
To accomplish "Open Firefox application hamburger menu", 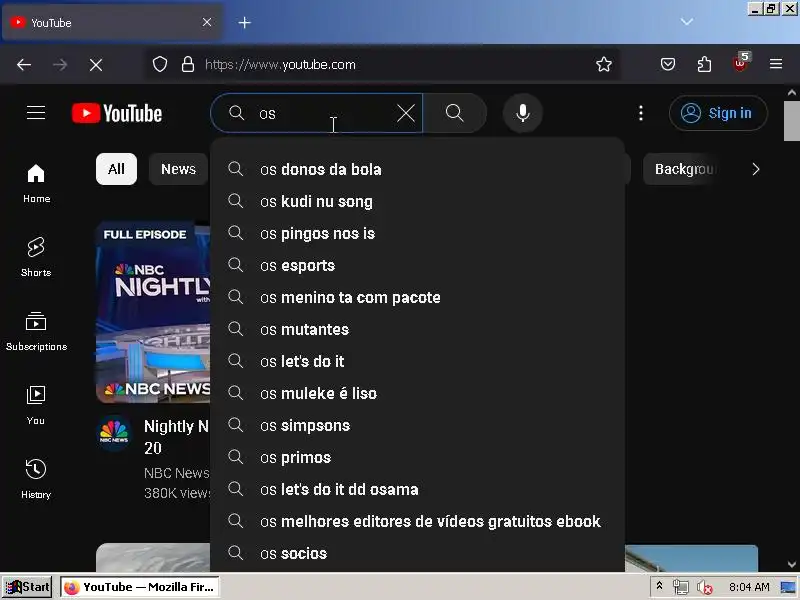I will (x=776, y=64).
